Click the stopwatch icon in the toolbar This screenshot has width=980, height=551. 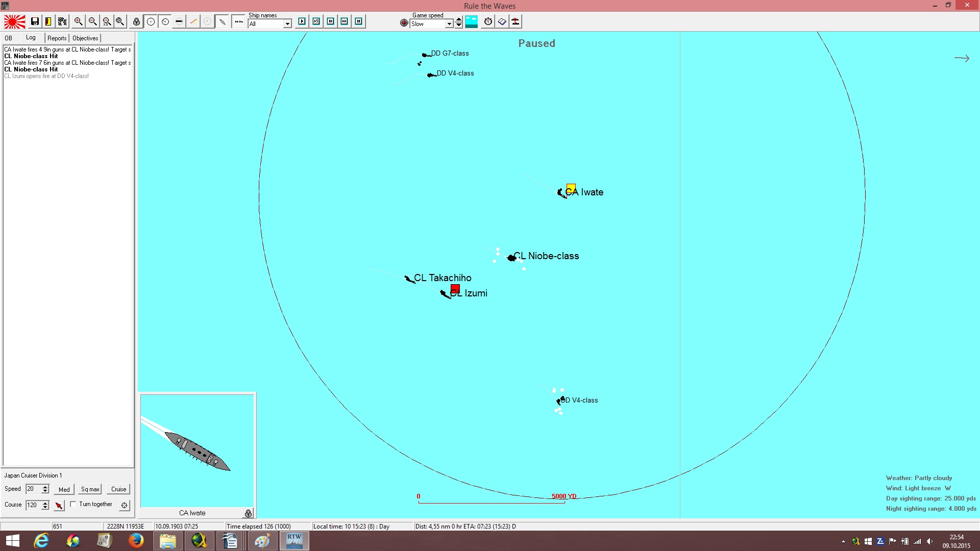488,21
